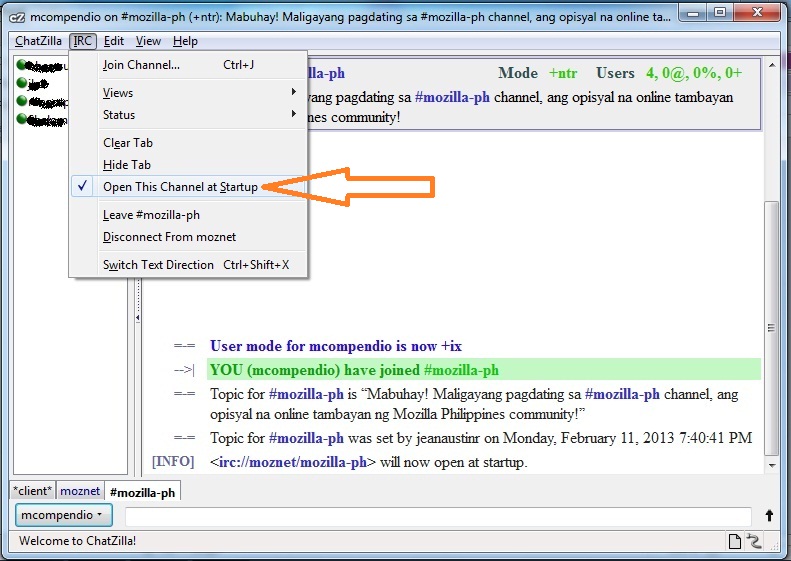Click the ChatZilla title bar app icon
Image resolution: width=791 pixels, height=561 pixels.
[x=18, y=18]
